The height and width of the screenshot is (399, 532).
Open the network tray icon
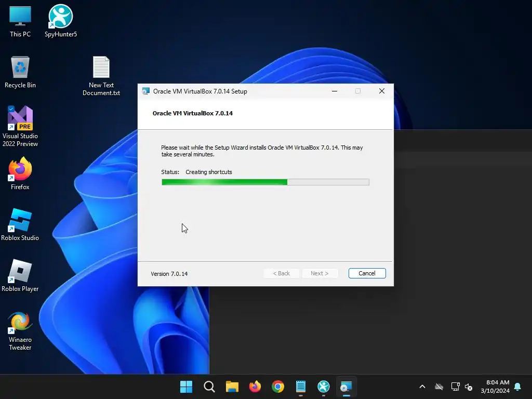coord(455,387)
